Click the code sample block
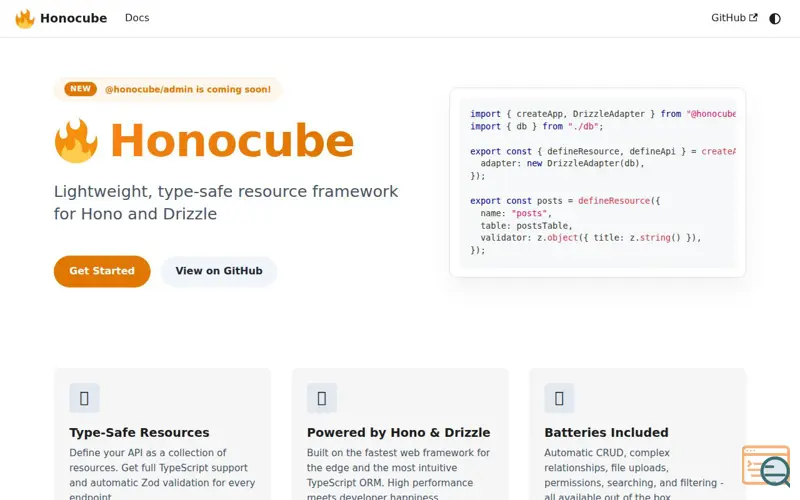Viewport: 800px width, 500px height. [x=597, y=183]
